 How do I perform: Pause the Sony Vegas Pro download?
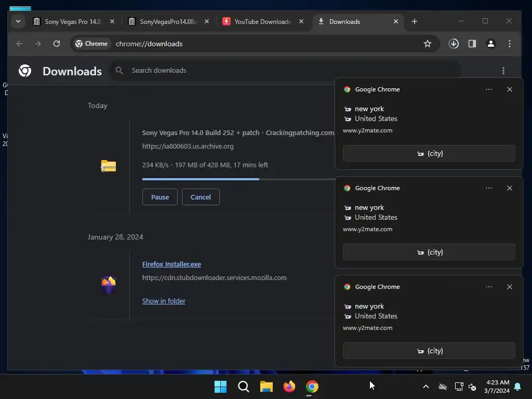(160, 197)
